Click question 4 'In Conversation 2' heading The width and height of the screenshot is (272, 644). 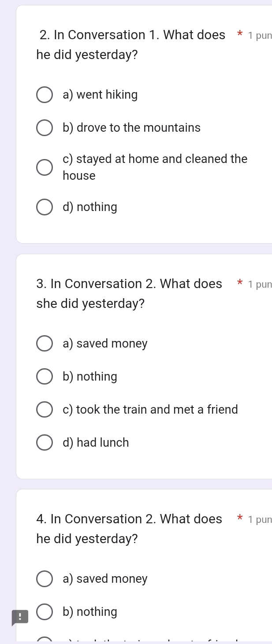[x=129, y=529]
